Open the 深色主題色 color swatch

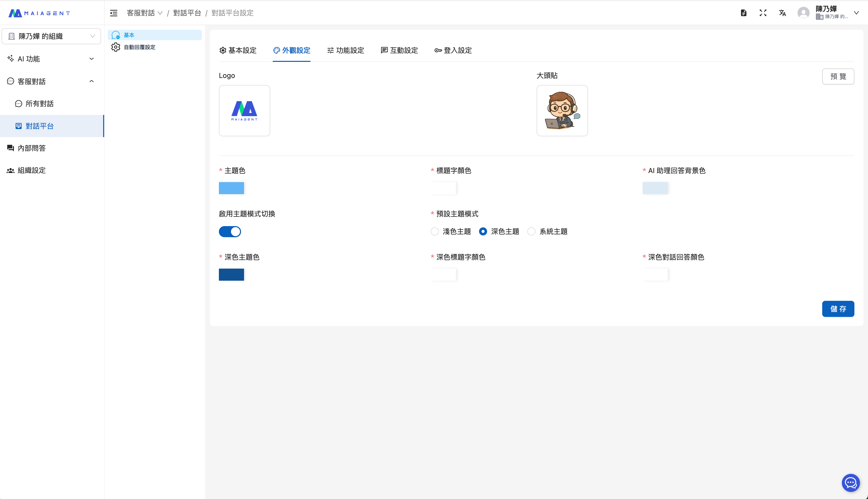coord(231,274)
